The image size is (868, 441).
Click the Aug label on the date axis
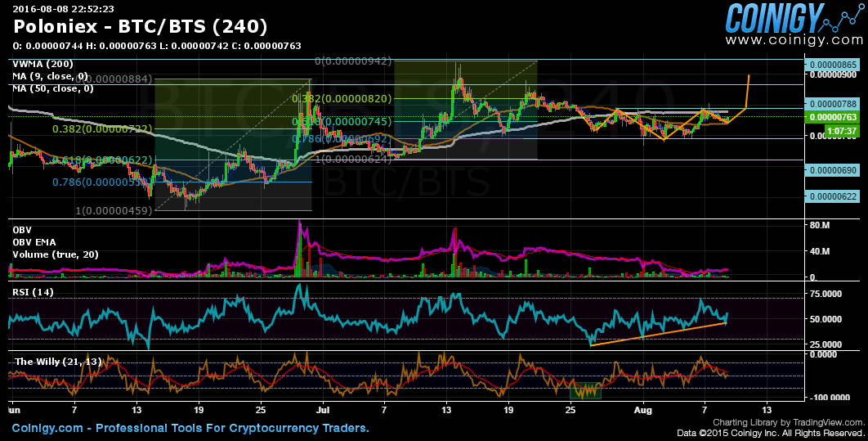(x=644, y=411)
